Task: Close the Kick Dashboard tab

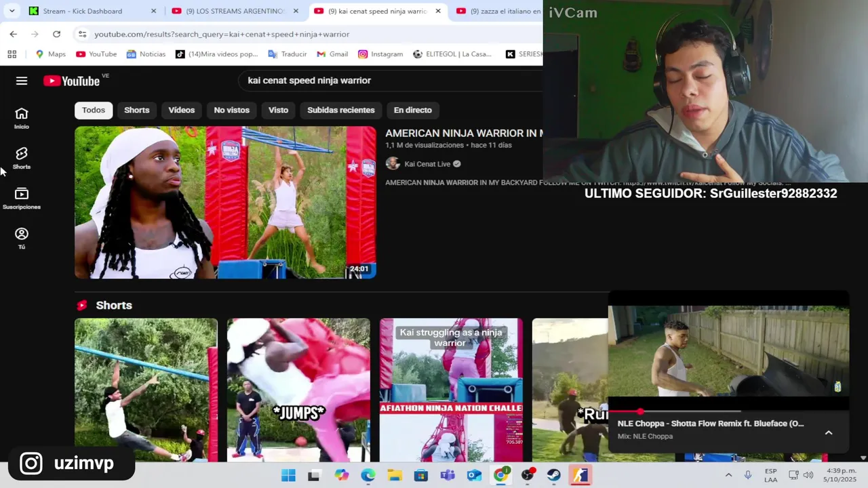Action: pos(153,11)
